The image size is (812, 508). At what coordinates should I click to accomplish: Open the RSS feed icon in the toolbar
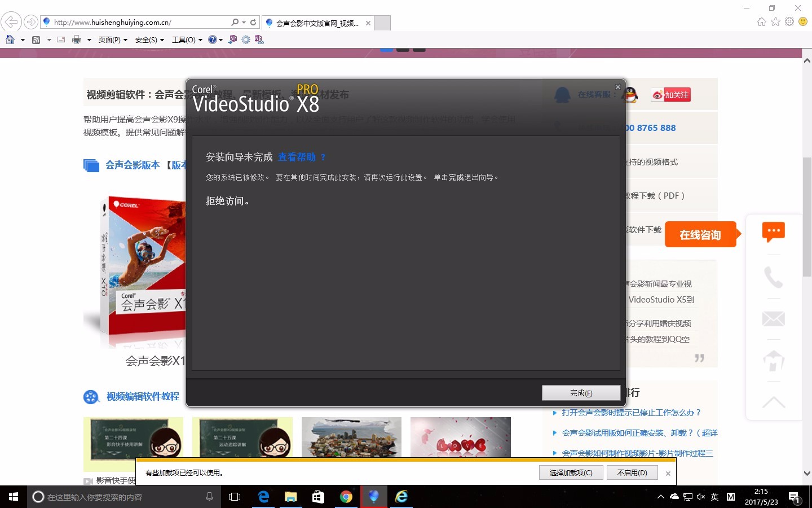[36, 40]
